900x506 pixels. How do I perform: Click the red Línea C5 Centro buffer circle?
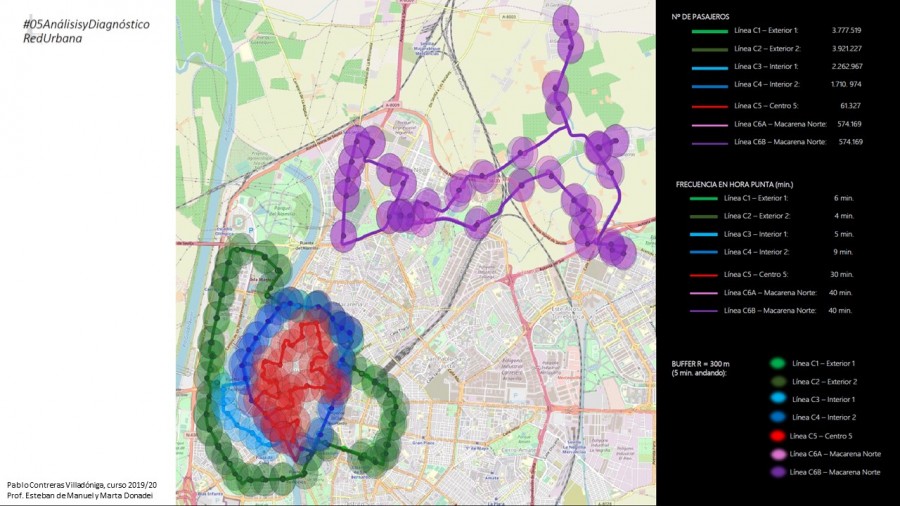pyautogui.click(x=777, y=435)
